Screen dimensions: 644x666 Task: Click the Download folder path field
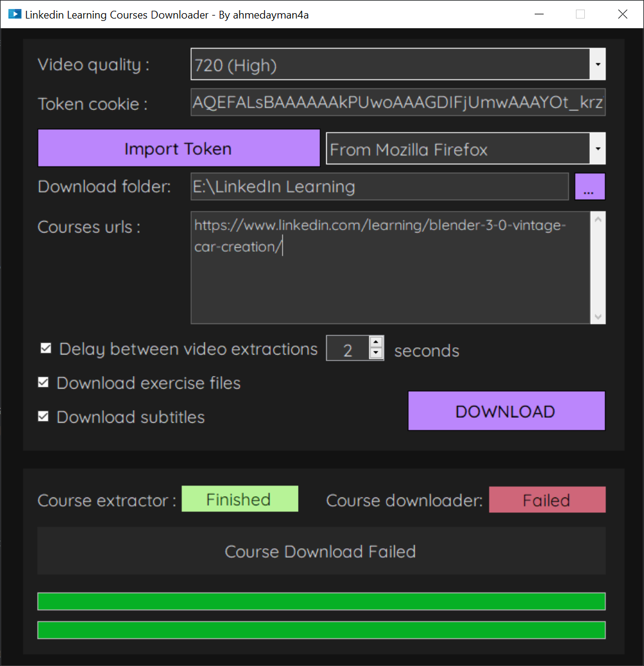pos(379,187)
